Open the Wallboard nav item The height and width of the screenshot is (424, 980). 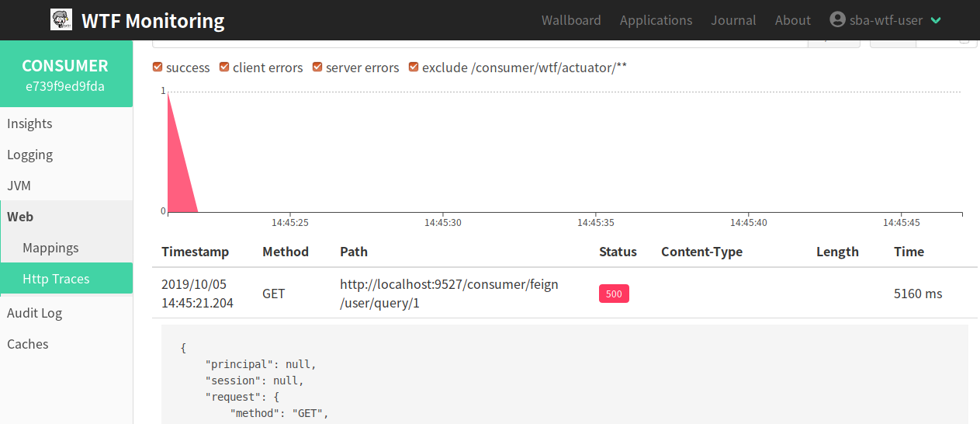click(571, 20)
